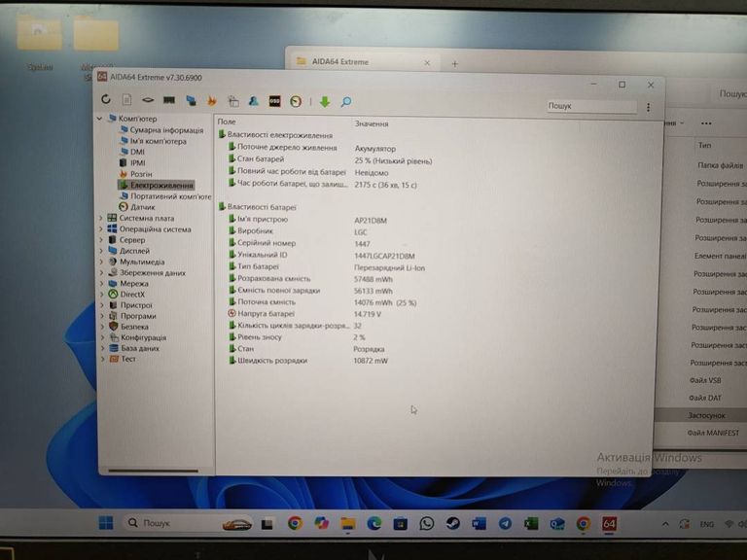Click the user silhouette toolbar icon

tap(254, 101)
